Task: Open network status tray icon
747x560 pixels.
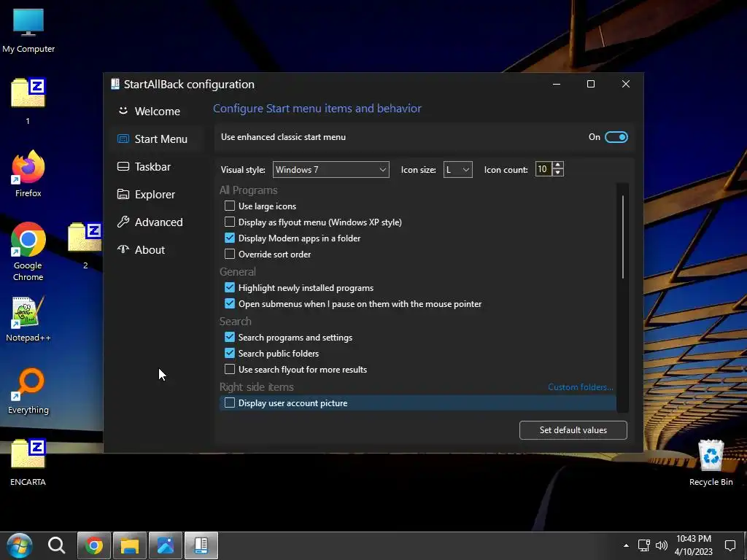Action: click(643, 545)
